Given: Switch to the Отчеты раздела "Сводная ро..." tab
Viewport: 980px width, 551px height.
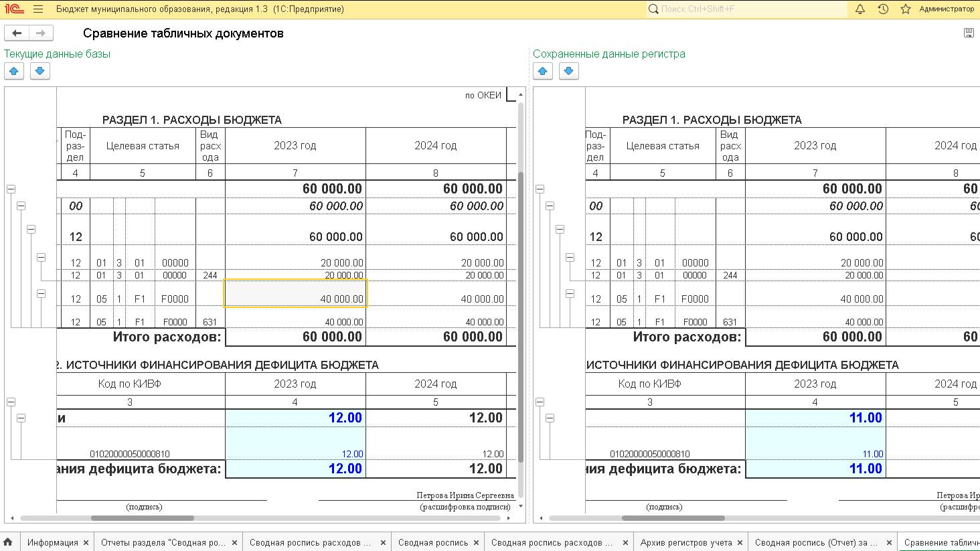Looking at the screenshot, I should pos(163,543).
